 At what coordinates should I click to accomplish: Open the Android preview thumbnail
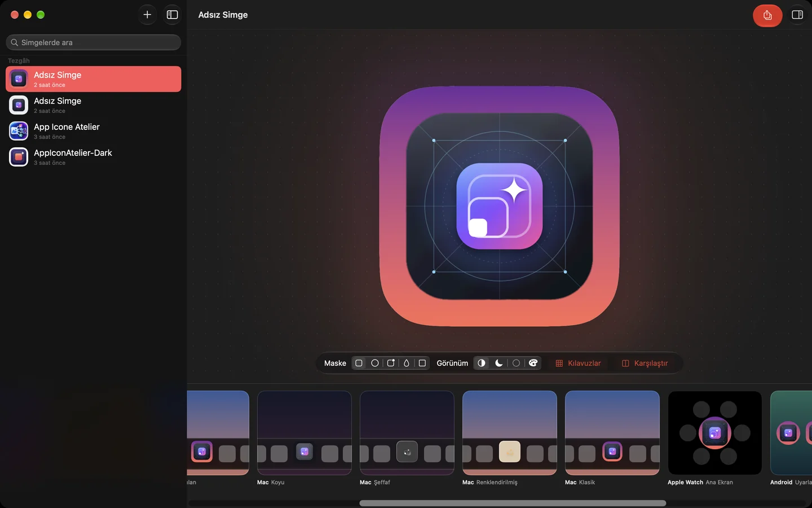[791, 433]
